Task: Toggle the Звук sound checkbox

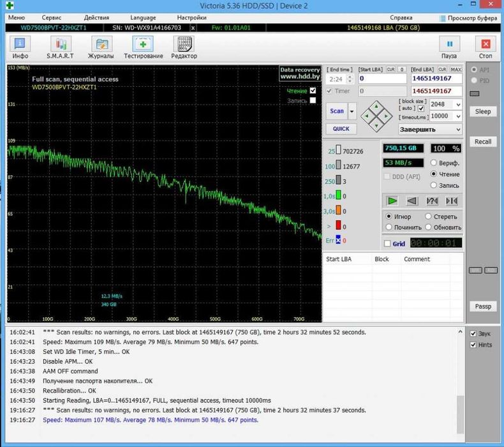Action: click(x=473, y=334)
